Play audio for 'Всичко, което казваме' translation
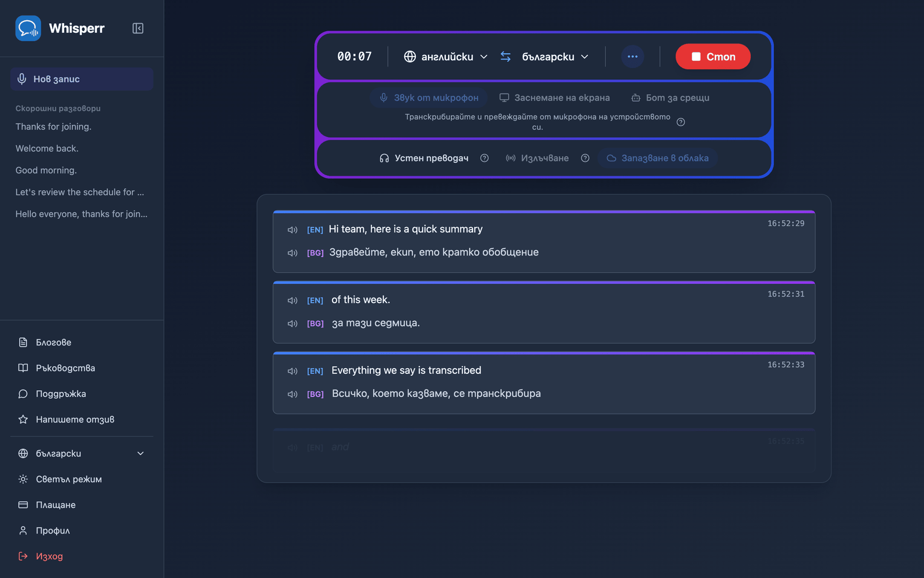Image resolution: width=924 pixels, height=578 pixels. [x=292, y=394]
